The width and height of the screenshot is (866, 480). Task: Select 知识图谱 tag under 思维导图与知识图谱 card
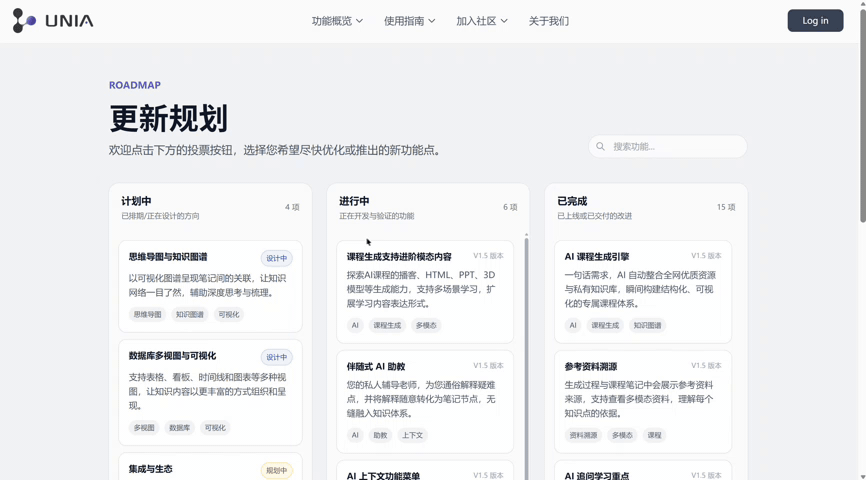(189, 314)
